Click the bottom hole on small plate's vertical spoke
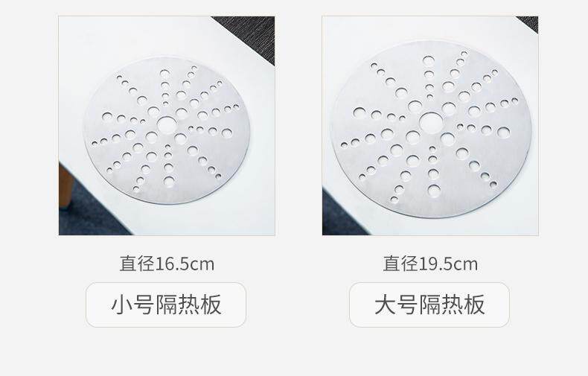588x376 pixels. click(169, 182)
